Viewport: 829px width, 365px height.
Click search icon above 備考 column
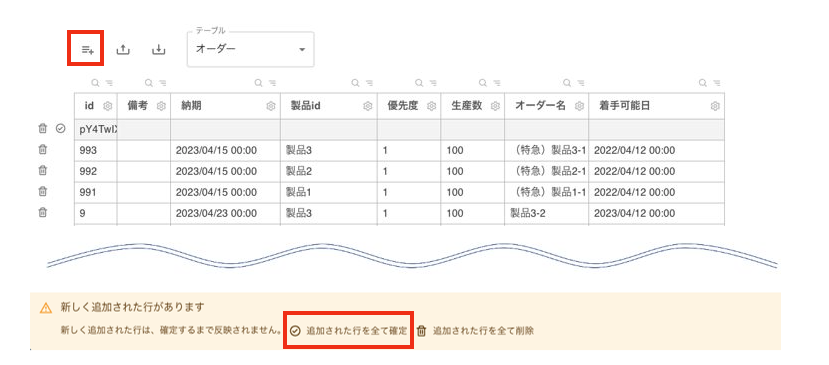tap(149, 83)
